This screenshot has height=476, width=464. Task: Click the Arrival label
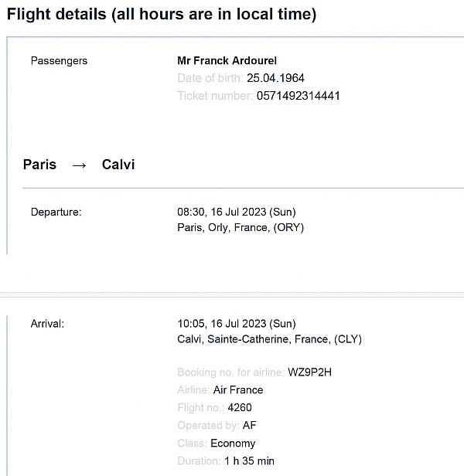(x=47, y=324)
